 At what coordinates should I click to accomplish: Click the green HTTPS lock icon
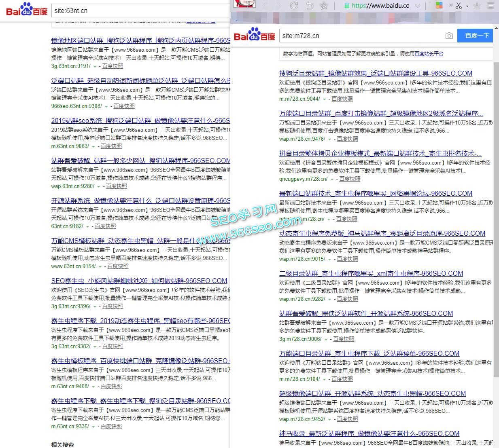347,6
